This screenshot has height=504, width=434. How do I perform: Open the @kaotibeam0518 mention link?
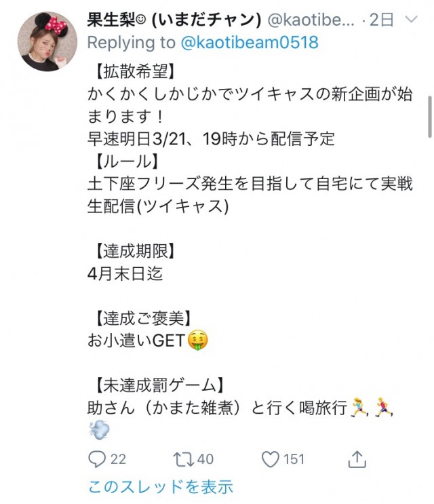(248, 43)
